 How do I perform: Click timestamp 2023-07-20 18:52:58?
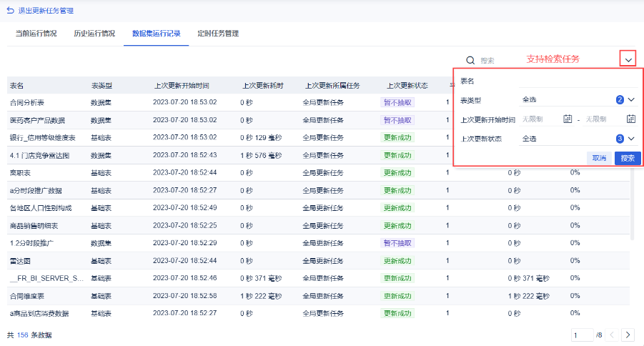[x=185, y=296]
